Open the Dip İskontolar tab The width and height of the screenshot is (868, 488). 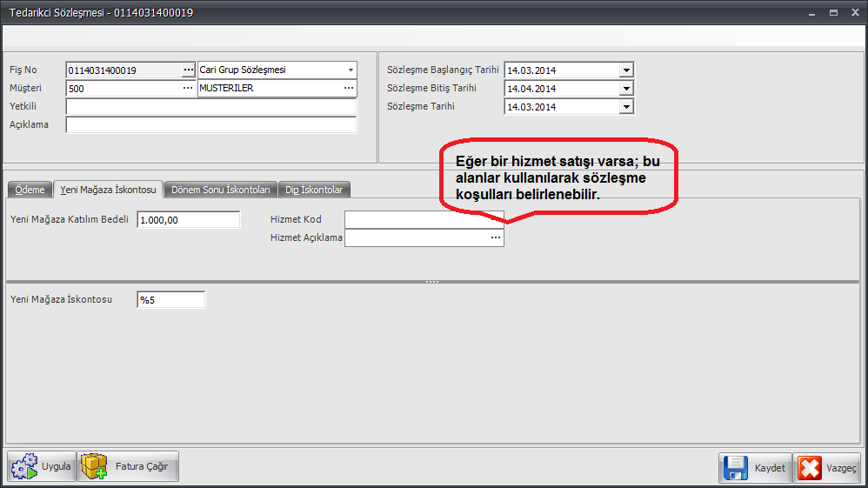pyautogui.click(x=314, y=190)
